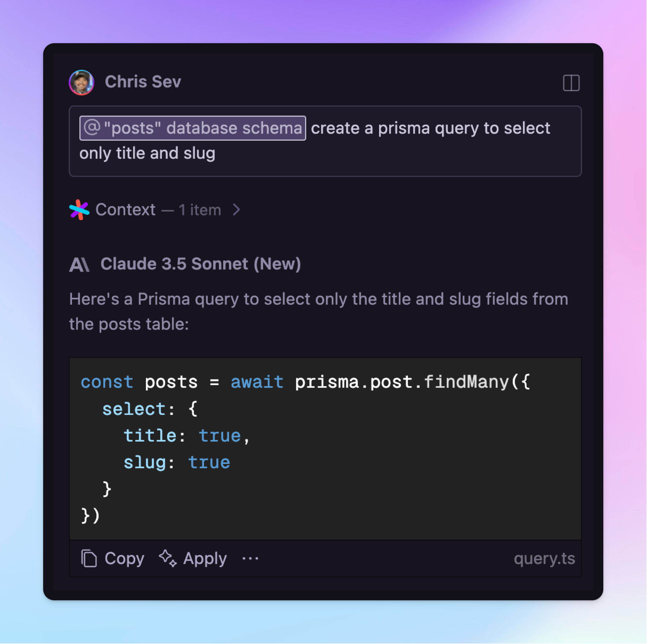Click the Claude 3.5 Sonnet (New) model name
The image size is (647, 644).
coord(201,264)
